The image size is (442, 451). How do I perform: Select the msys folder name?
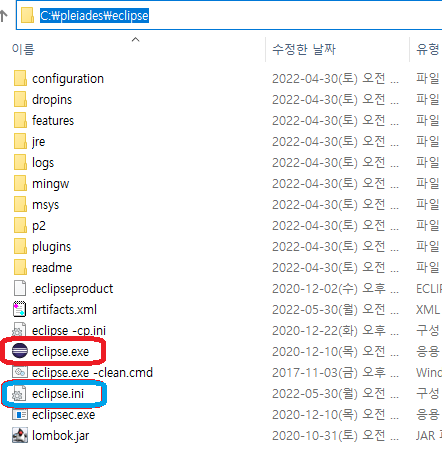46,205
